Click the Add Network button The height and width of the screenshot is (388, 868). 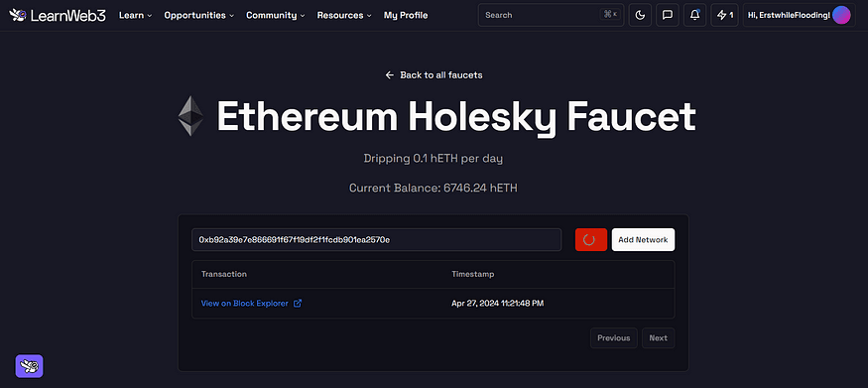pyautogui.click(x=643, y=240)
